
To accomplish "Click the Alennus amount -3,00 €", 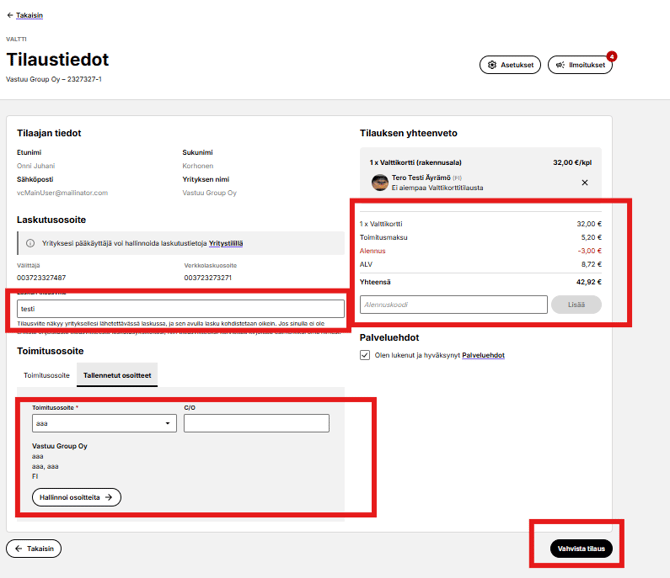I will click(x=589, y=251).
